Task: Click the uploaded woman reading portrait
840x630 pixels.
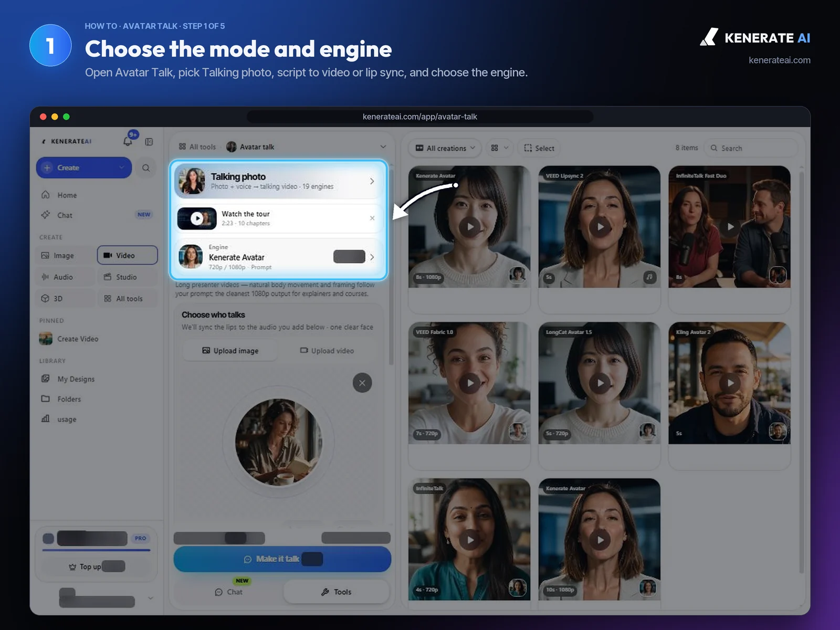Action: tap(278, 442)
